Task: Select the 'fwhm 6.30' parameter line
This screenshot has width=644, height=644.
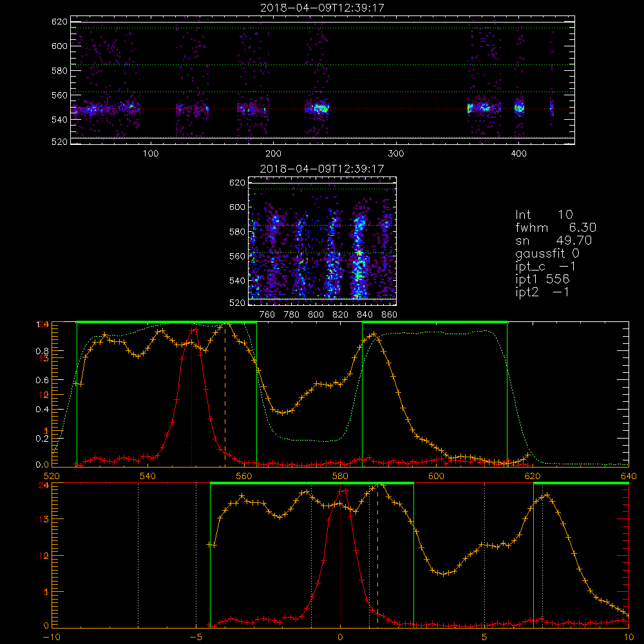Action: click(556, 227)
